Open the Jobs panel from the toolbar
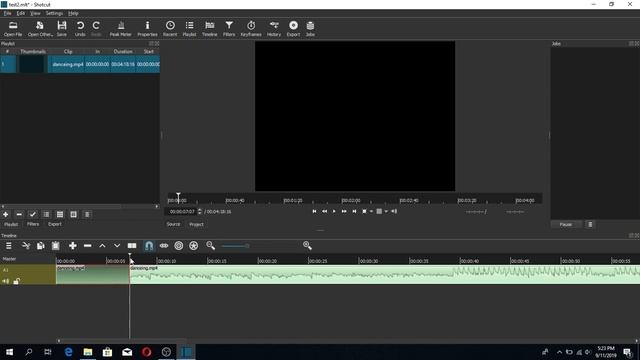The height and width of the screenshot is (360, 640). click(x=310, y=29)
